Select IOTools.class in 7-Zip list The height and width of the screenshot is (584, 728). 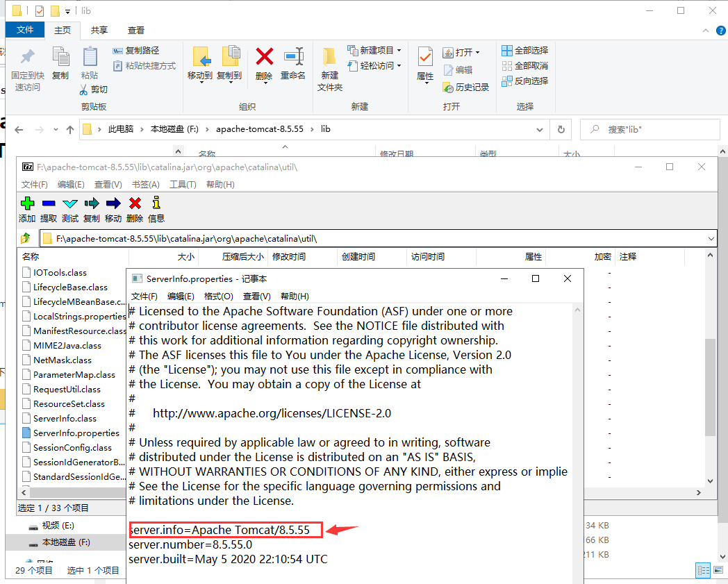pyautogui.click(x=55, y=272)
